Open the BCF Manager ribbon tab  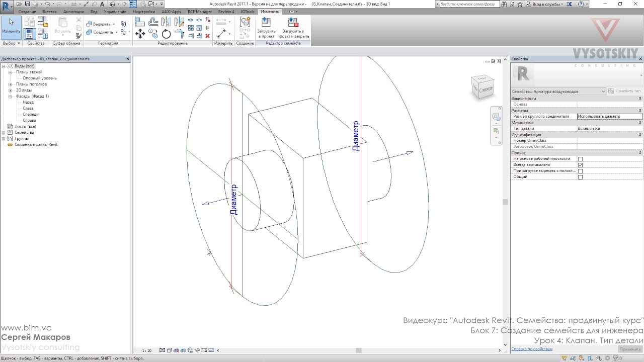tap(200, 12)
